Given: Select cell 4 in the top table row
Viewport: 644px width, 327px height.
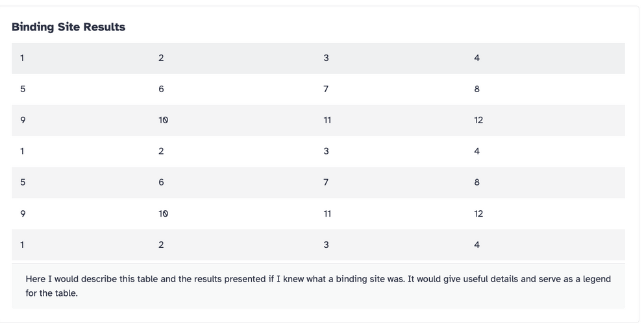Looking at the screenshot, I should (545, 58).
